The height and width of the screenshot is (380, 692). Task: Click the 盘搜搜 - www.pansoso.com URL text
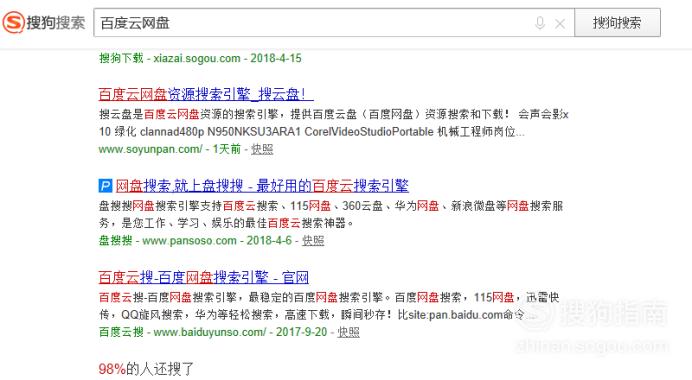click(168, 241)
